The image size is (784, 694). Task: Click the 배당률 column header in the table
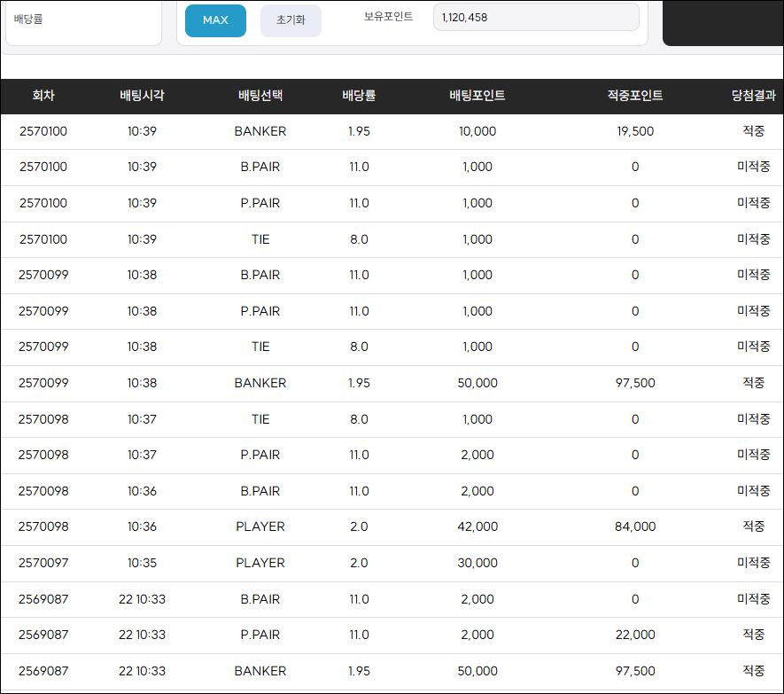click(x=359, y=96)
